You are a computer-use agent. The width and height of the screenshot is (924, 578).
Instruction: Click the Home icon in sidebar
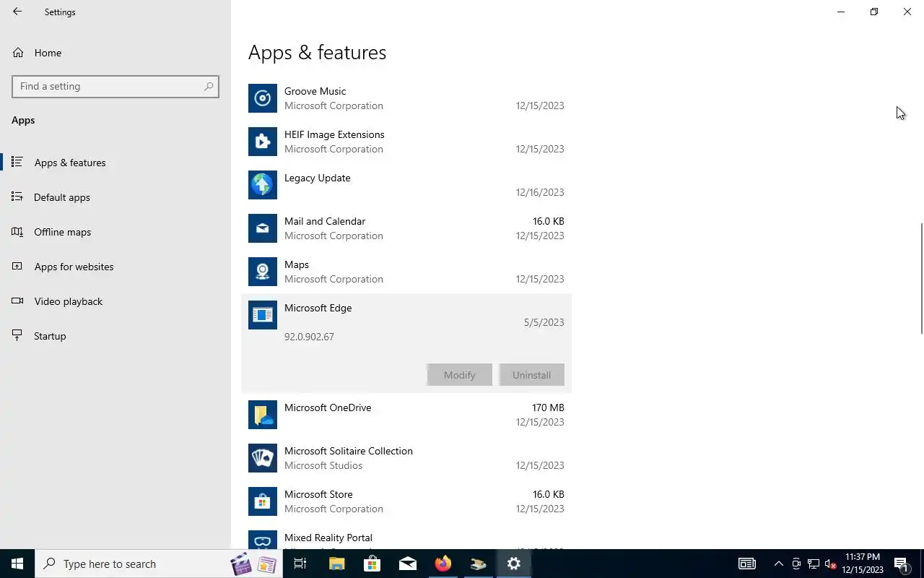[18, 53]
